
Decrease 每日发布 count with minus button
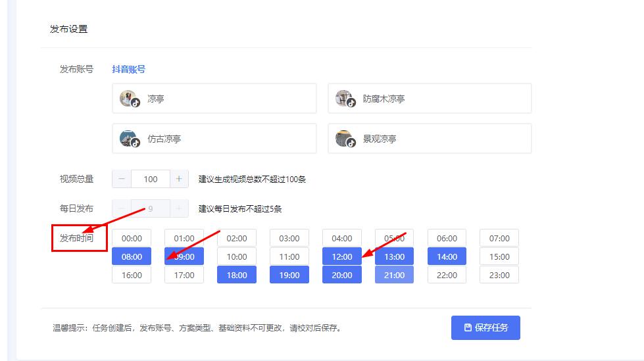(122, 208)
